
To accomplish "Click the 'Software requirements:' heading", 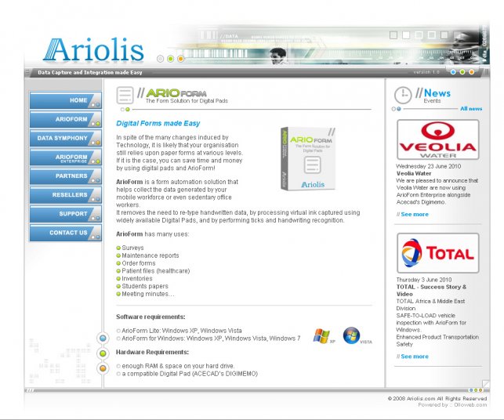I will pos(150,317).
